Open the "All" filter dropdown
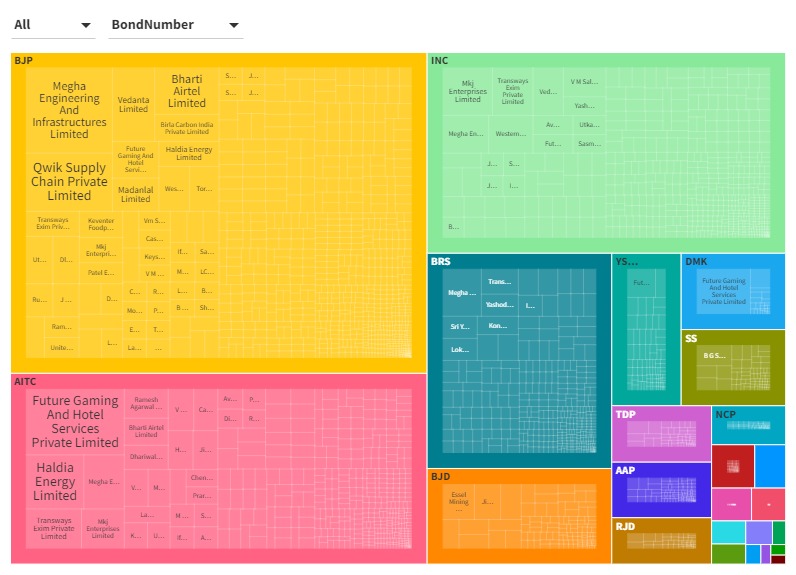 coord(53,25)
